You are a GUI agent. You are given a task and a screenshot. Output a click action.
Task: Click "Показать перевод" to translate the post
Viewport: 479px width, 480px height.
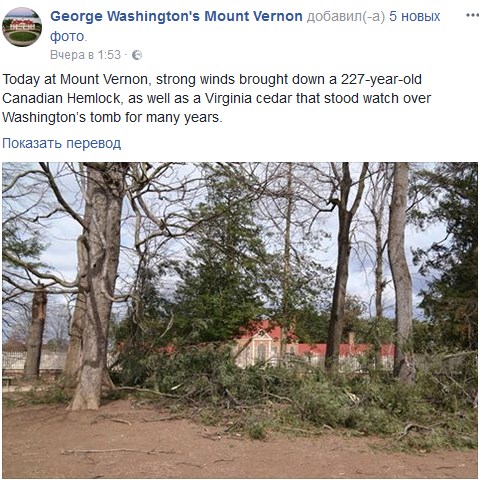(62, 143)
